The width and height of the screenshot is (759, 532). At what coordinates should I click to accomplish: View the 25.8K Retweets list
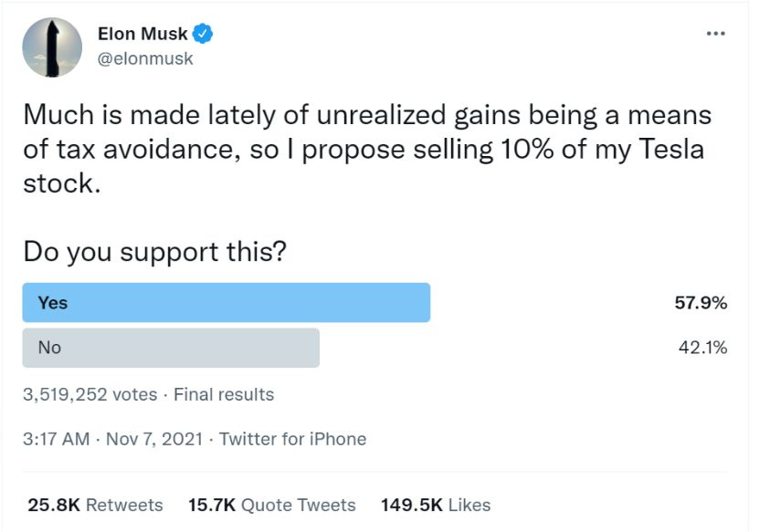[95, 505]
